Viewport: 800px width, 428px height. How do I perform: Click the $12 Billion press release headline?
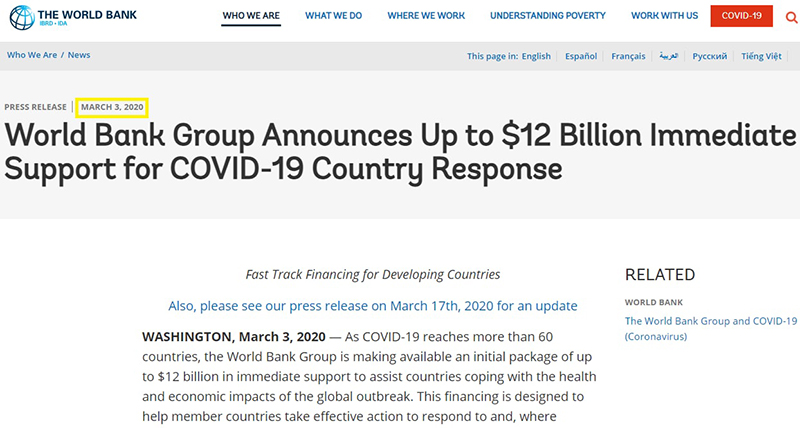(400, 150)
